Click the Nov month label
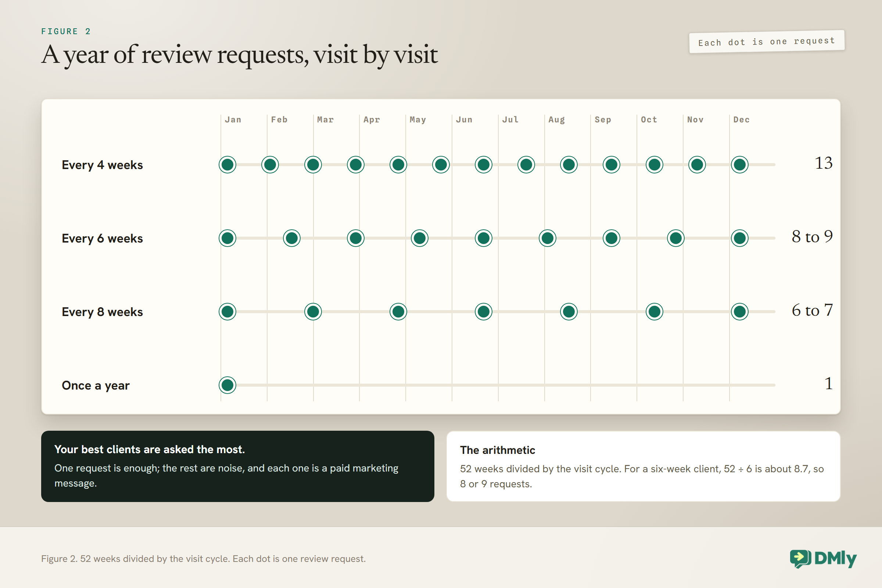This screenshot has height=588, width=882. tap(695, 120)
